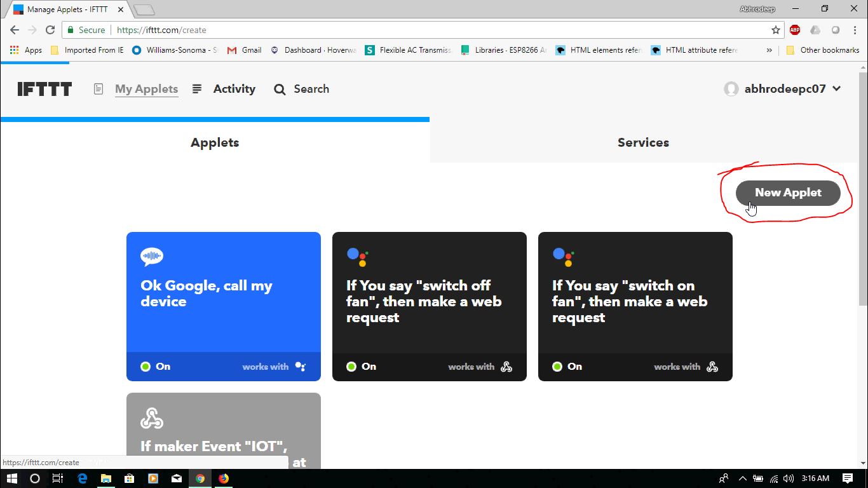Click the My Applets document icon
This screenshot has width=868, height=488.
(x=98, y=89)
